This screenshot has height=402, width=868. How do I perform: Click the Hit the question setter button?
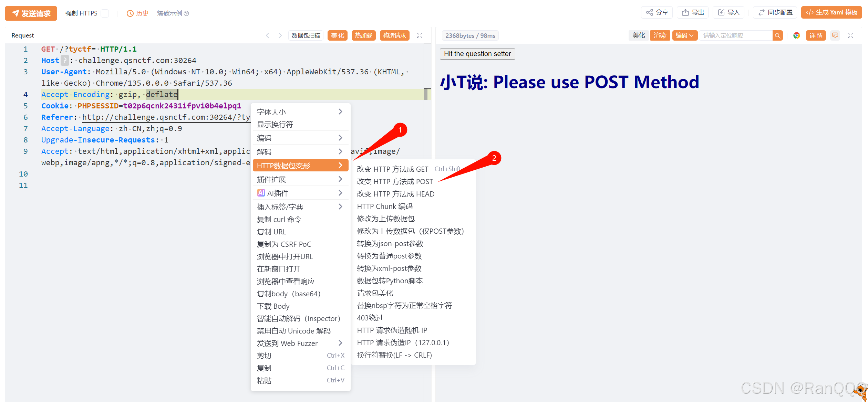tap(477, 54)
